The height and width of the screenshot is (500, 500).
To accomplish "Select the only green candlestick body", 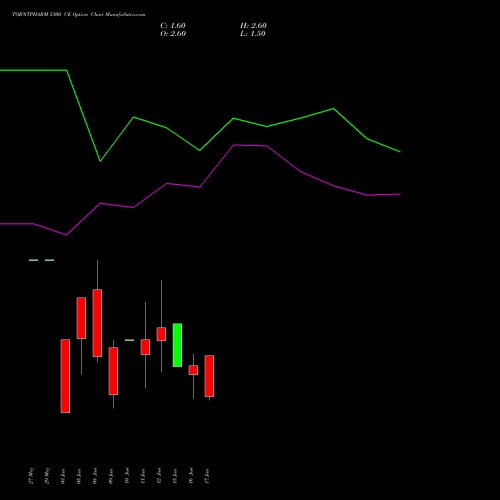I will [177, 345].
